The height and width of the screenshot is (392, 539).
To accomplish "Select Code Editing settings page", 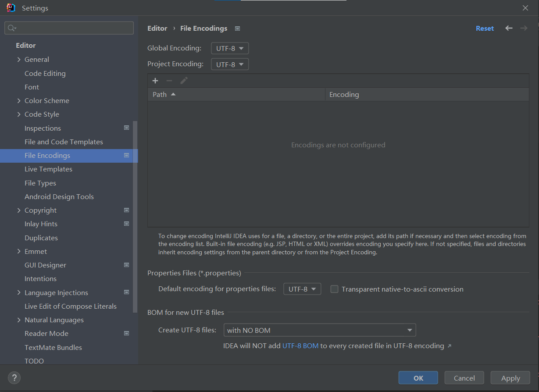I will click(x=45, y=73).
